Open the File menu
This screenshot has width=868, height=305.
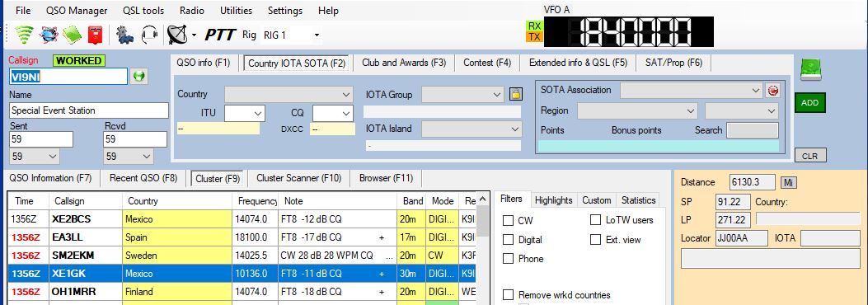tap(23, 11)
